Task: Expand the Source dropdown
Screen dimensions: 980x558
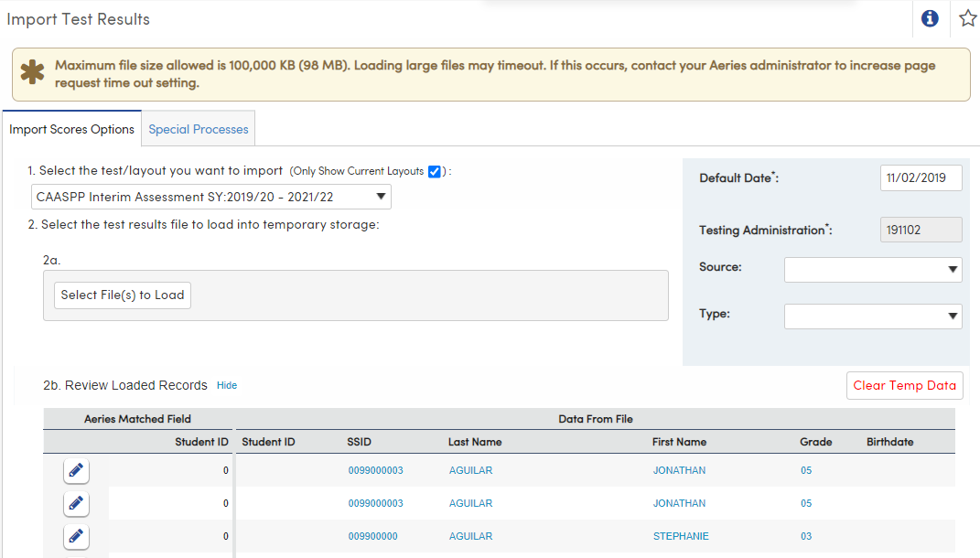Action: [x=873, y=270]
